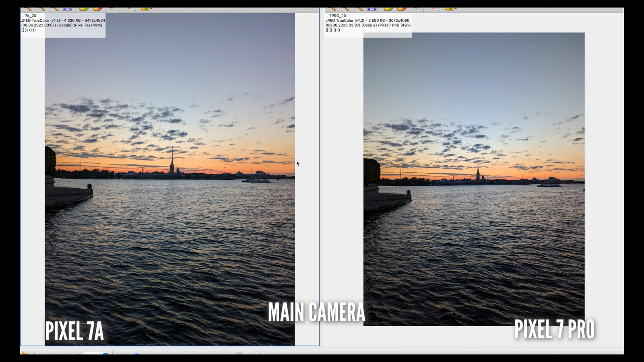644x362 pixels.
Task: Click first magnifier icon in left pane toolbar
Action: pyautogui.click(x=28, y=8)
